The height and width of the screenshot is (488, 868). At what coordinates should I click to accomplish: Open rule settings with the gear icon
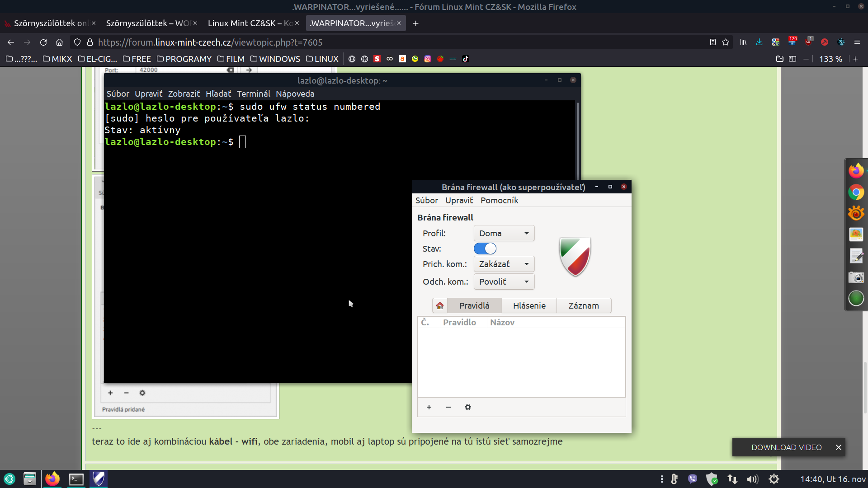click(467, 407)
